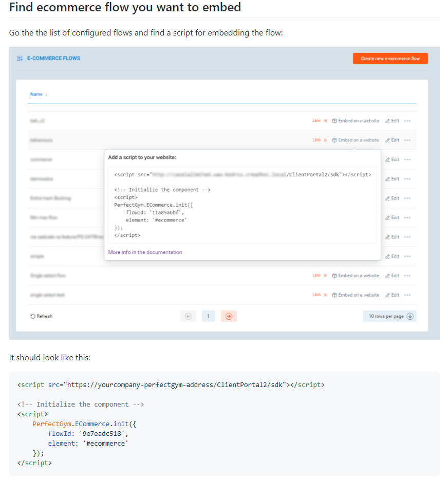This screenshot has width=448, height=477.
Task: Open three-dots menu in the second row
Action: click(x=407, y=140)
